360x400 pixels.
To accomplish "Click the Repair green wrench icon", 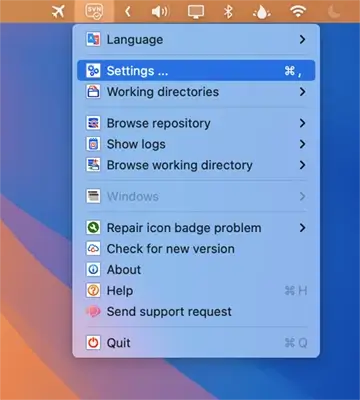I will 93,228.
